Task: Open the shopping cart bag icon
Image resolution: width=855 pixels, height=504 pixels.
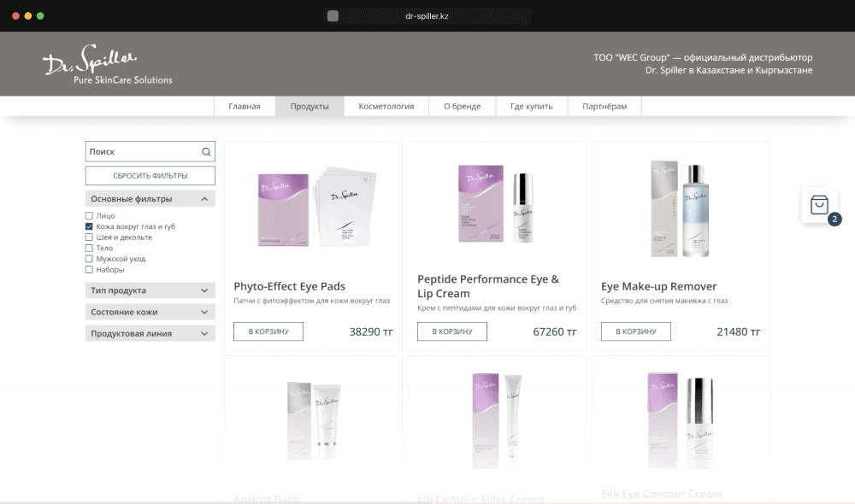Action: (818, 204)
